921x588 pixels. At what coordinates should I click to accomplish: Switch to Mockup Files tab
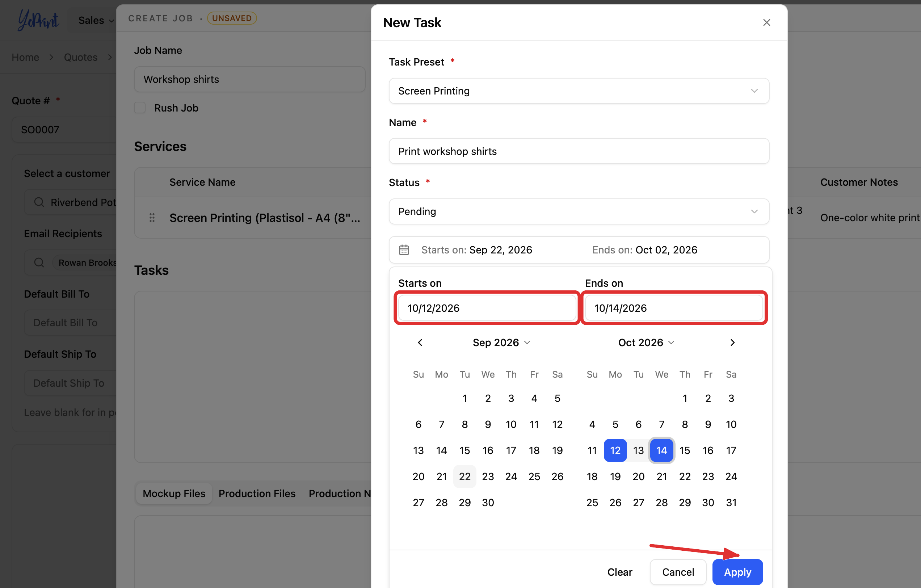click(174, 493)
